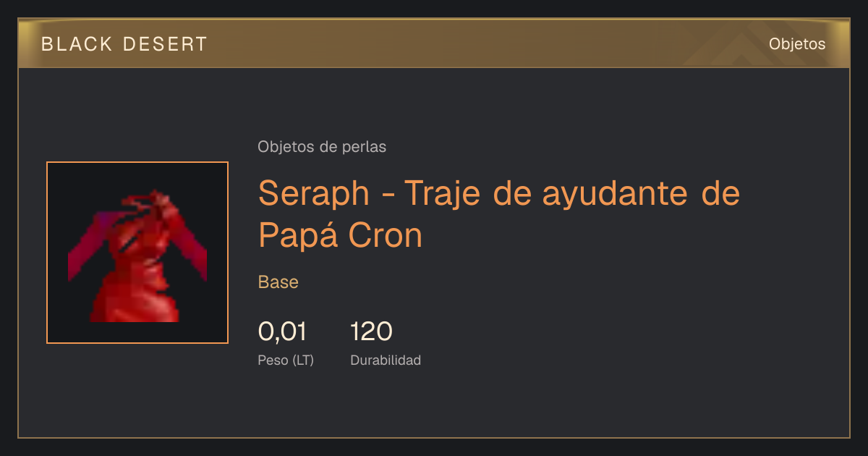868x456 pixels.
Task: Click the 120 durability value
Action: (371, 332)
